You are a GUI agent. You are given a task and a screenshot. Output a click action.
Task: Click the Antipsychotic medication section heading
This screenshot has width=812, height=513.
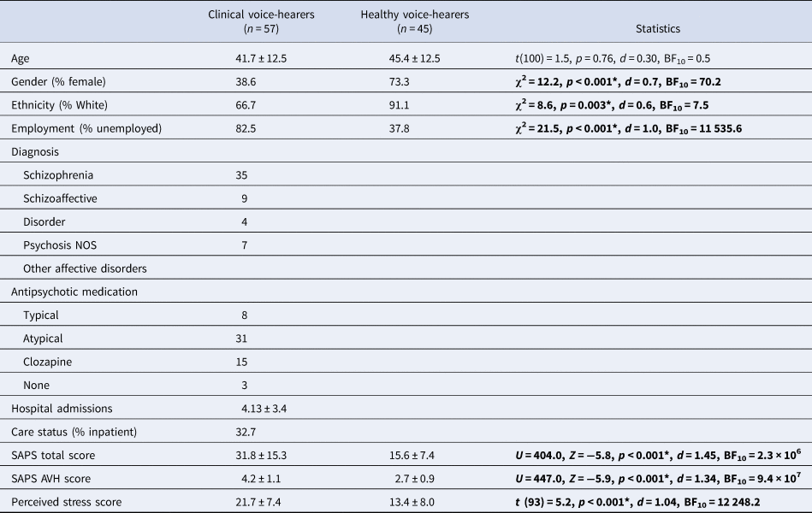coord(74,292)
